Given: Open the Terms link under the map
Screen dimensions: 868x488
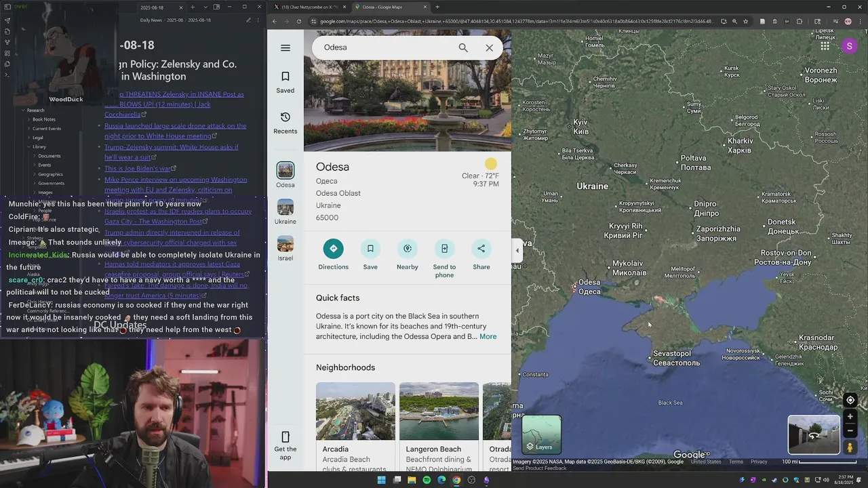Looking at the screenshot, I should pyautogui.click(x=736, y=462).
